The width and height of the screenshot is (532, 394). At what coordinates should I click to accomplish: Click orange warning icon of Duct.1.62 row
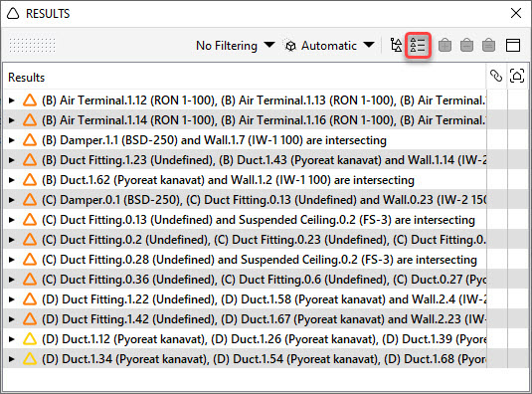click(30, 179)
